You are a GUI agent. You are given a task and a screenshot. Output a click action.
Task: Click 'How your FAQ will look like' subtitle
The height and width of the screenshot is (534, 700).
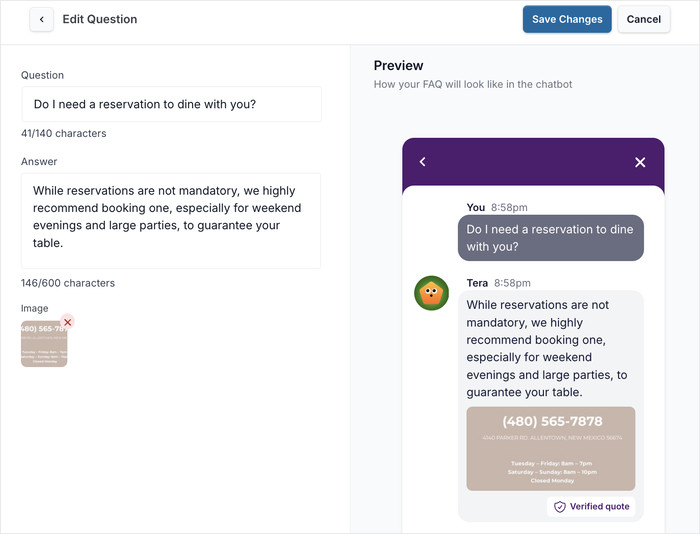click(x=473, y=84)
